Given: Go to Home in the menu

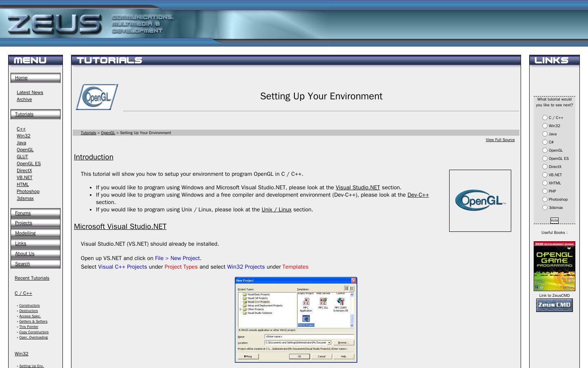Looking at the screenshot, I should pyautogui.click(x=21, y=78).
